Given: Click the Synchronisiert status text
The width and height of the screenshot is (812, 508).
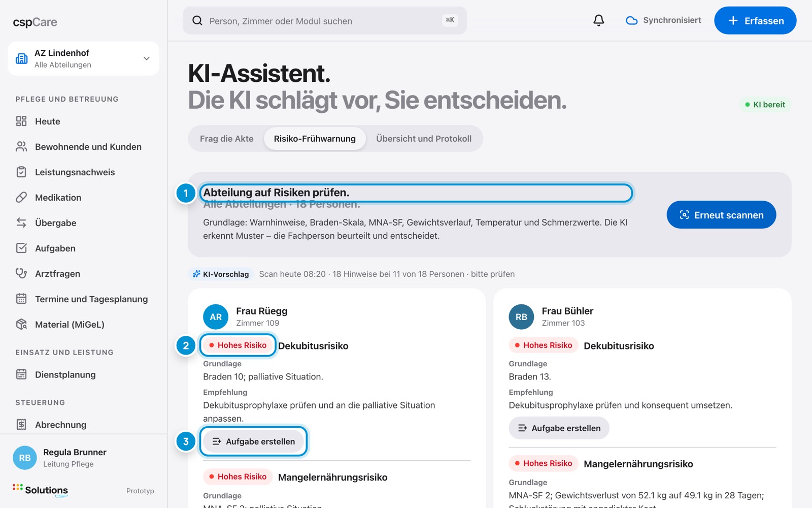Looking at the screenshot, I should [x=672, y=20].
